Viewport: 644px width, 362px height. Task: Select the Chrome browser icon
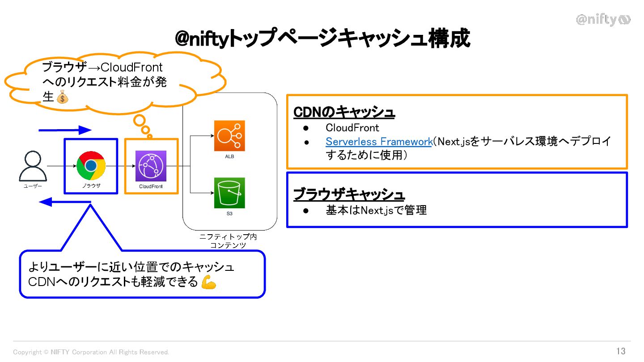click(x=91, y=166)
